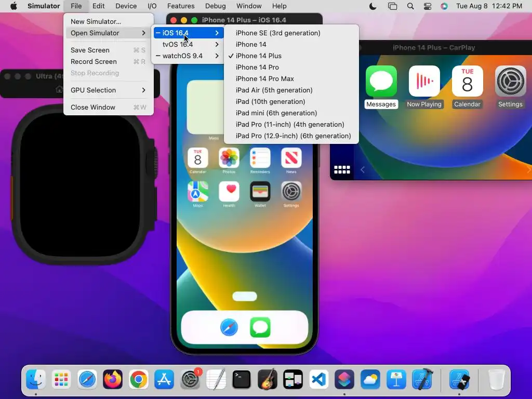The width and height of the screenshot is (532, 399).
Task: Open Shortcuts app from the Dock
Action: tap(344, 379)
